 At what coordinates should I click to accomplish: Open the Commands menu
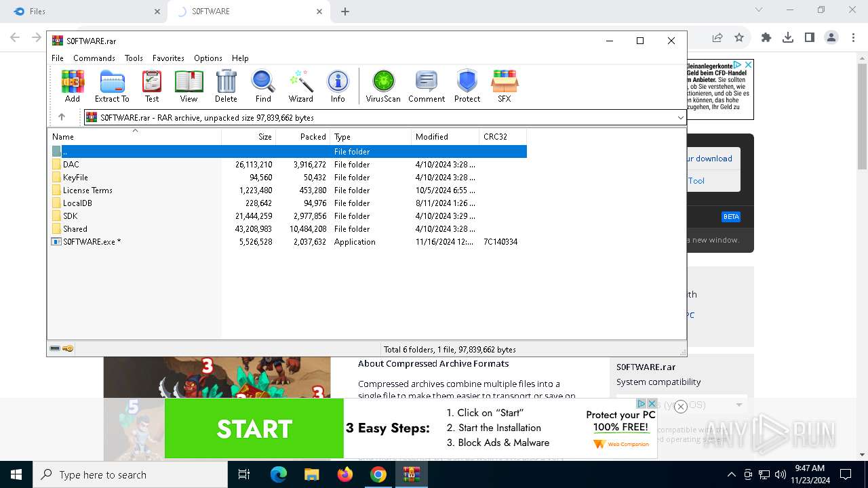[x=94, y=58]
